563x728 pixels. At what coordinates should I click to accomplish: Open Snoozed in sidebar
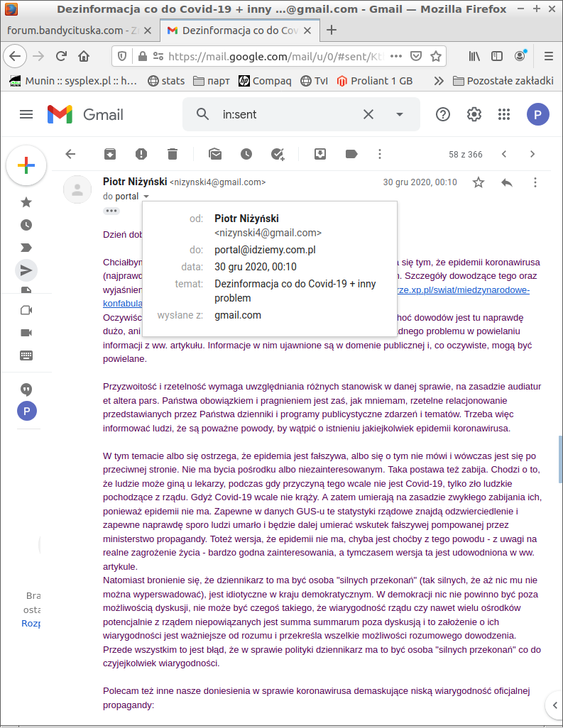(26, 225)
